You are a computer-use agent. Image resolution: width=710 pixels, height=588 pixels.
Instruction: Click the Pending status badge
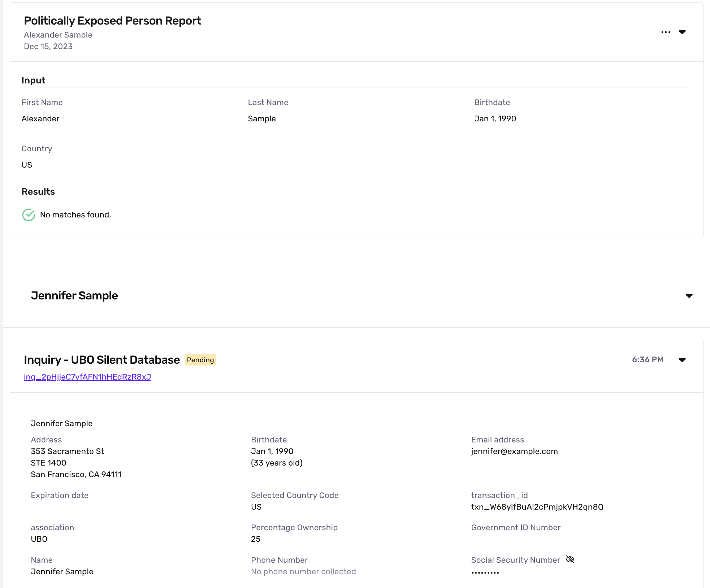pyautogui.click(x=200, y=360)
